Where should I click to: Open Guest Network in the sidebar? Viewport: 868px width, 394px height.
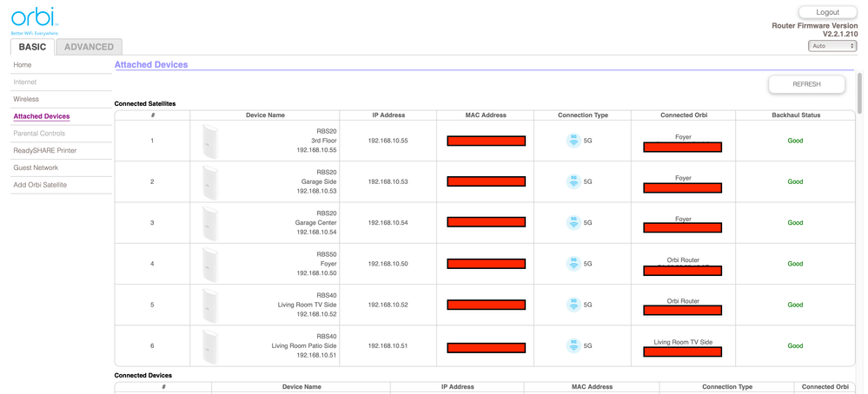pos(36,167)
